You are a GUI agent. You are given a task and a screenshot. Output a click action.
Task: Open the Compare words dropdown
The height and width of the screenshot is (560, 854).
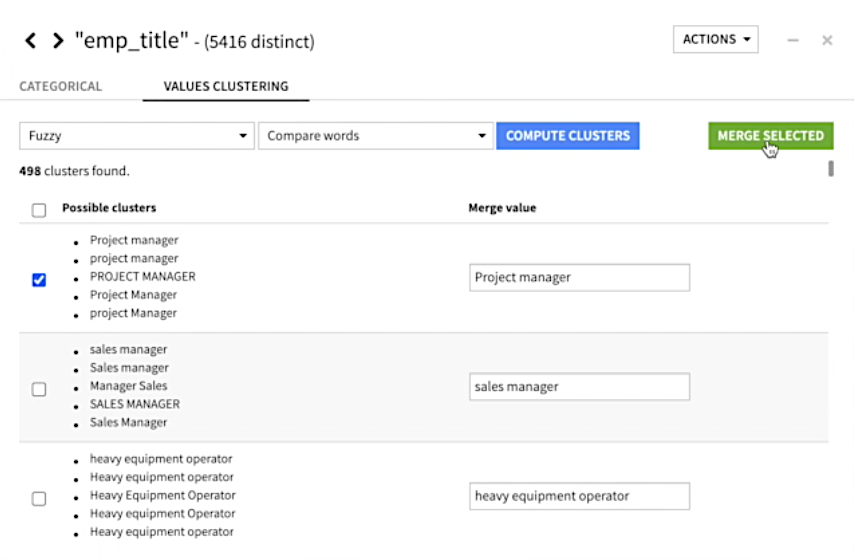point(375,136)
